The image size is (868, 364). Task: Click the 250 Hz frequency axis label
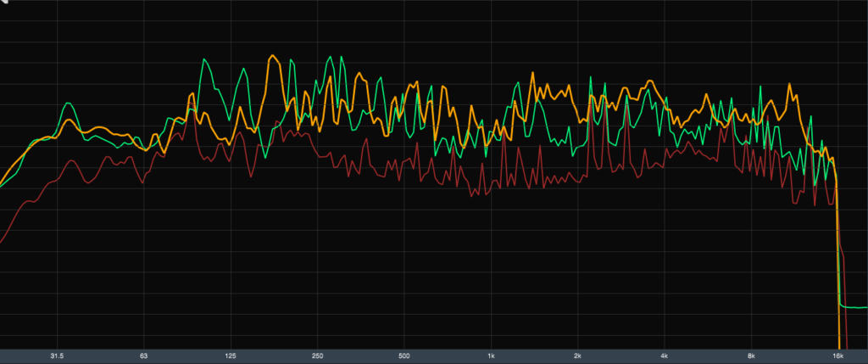(x=318, y=356)
